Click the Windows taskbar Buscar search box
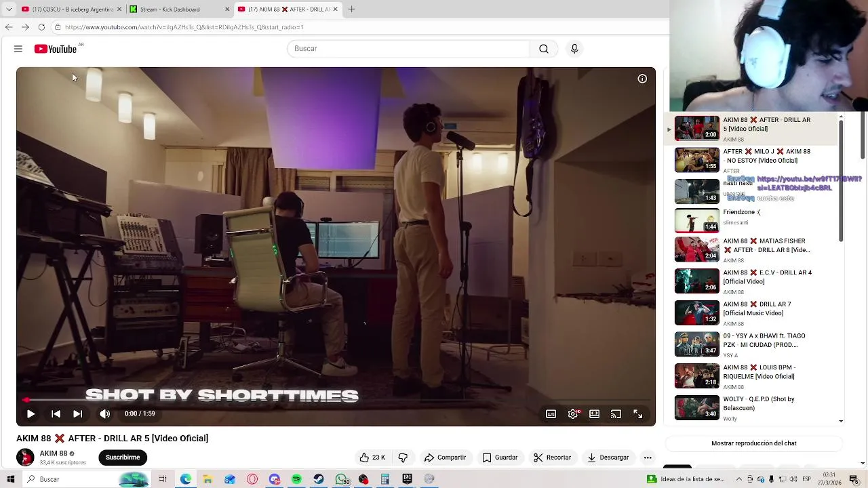Viewport: 868px width, 488px height. pyautogui.click(x=86, y=479)
